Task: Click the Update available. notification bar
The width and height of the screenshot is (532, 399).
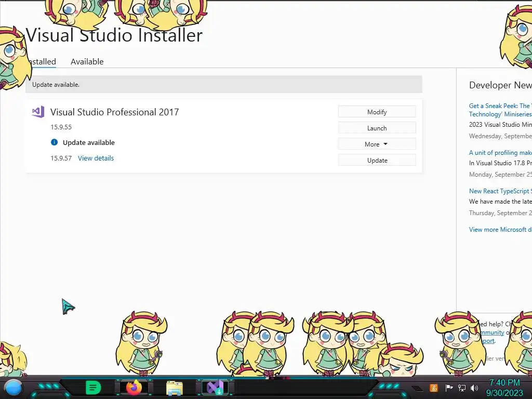Action: click(224, 85)
